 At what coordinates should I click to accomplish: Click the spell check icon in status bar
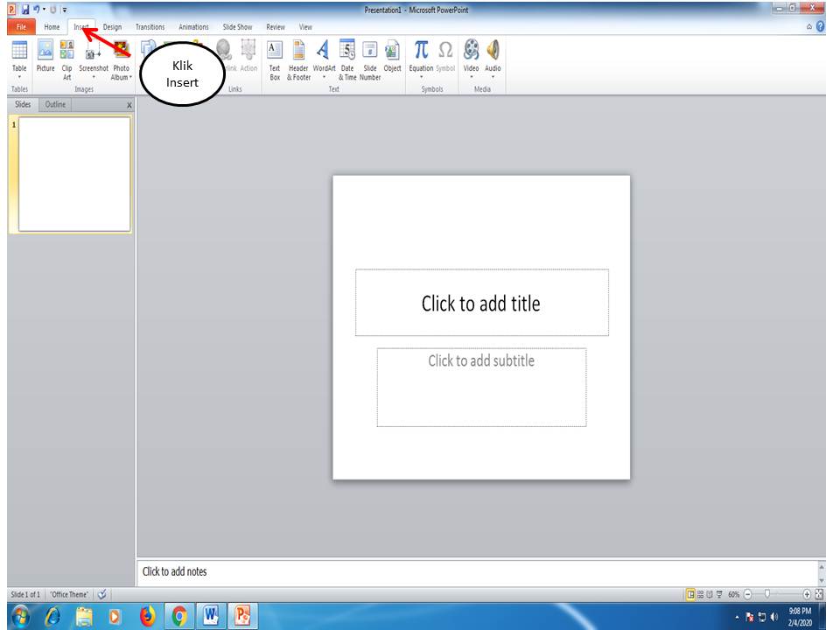point(101,594)
